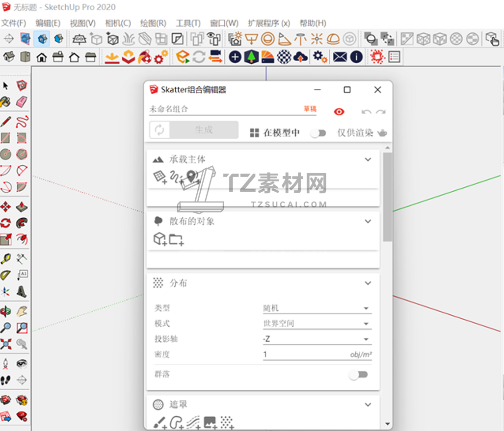Open the black plus circle toolbar icon
The width and height of the screenshot is (504, 431).
235,57
